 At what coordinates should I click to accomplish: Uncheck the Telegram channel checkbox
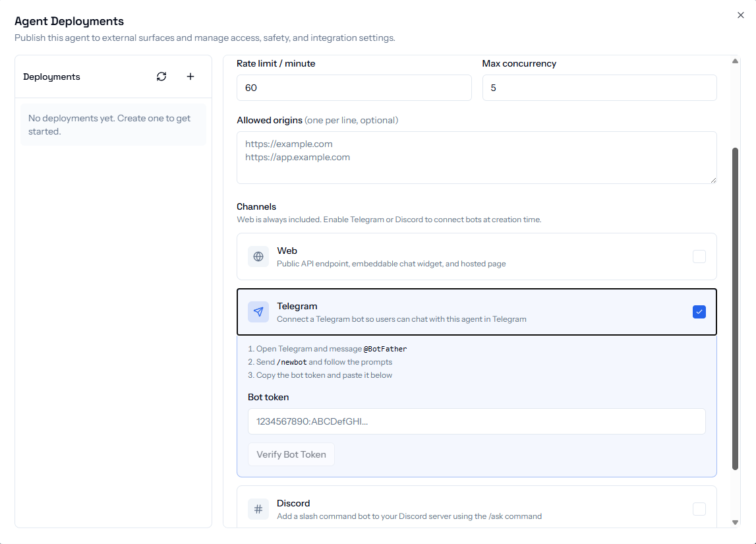[x=699, y=312]
